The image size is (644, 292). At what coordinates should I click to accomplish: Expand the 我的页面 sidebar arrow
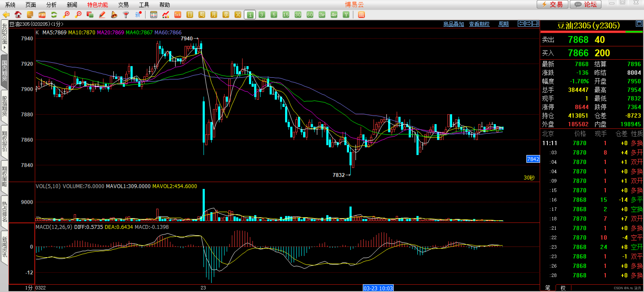click(5, 47)
